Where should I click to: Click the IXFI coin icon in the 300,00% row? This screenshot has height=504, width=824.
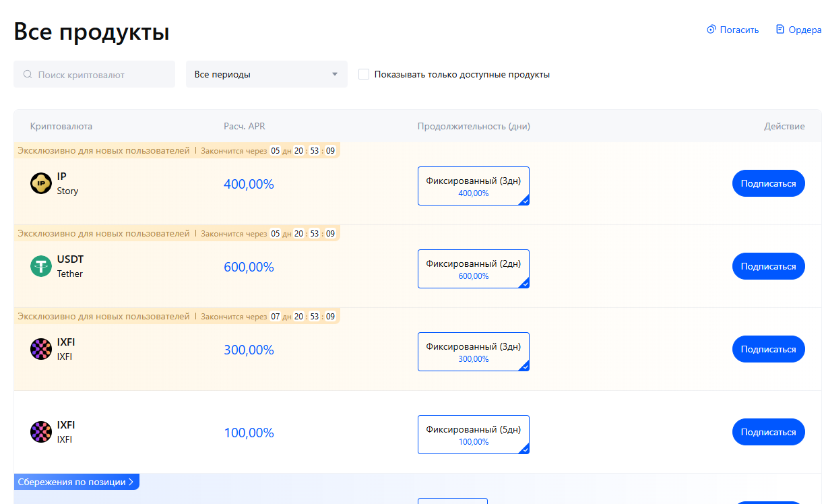pyautogui.click(x=41, y=349)
